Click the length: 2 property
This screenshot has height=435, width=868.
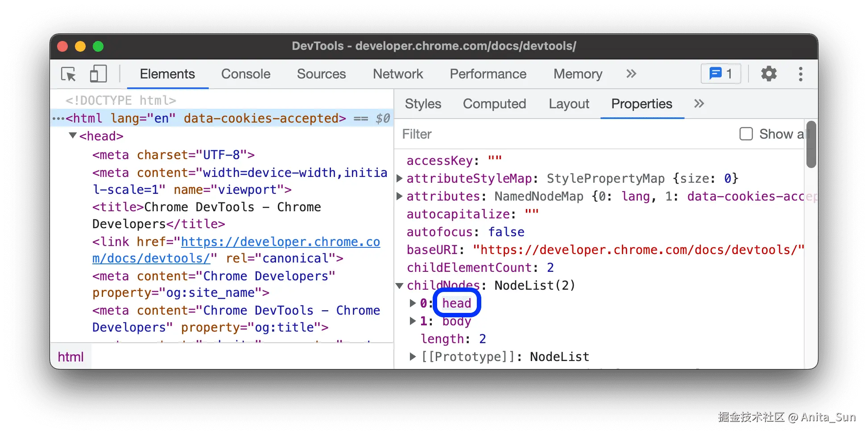click(x=454, y=339)
